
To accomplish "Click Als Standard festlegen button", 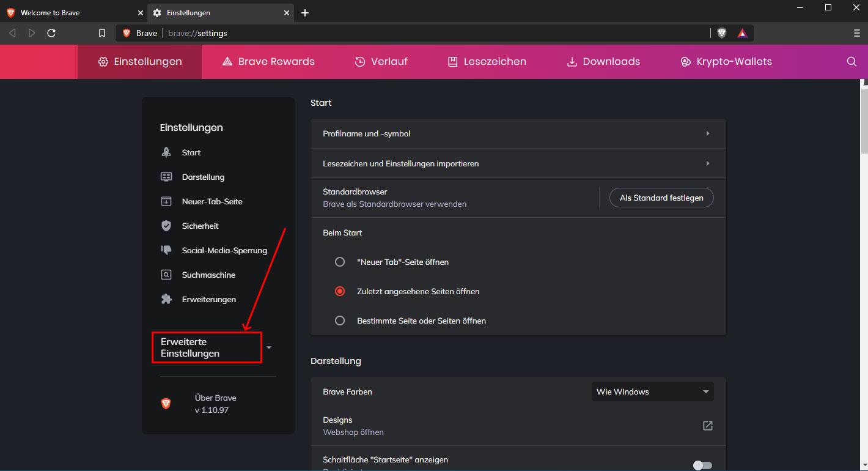I will click(x=661, y=198).
